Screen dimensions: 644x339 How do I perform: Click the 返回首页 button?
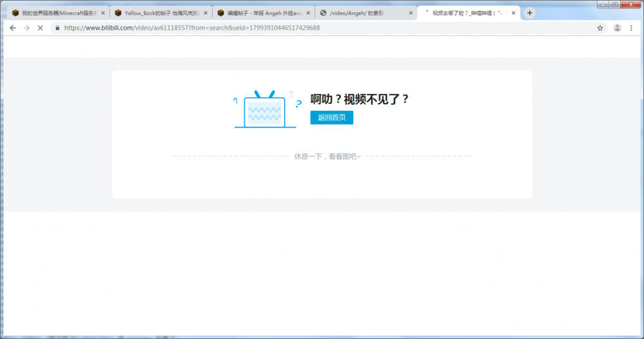[331, 117]
